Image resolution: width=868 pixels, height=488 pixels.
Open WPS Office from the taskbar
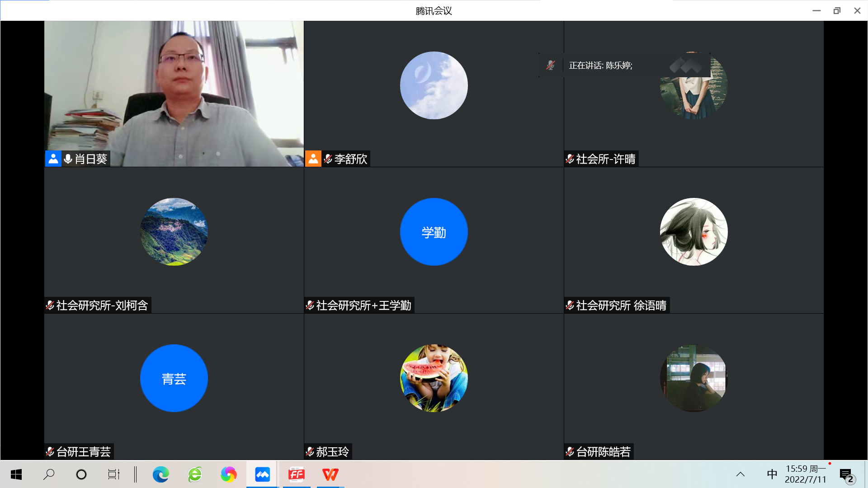(x=330, y=474)
